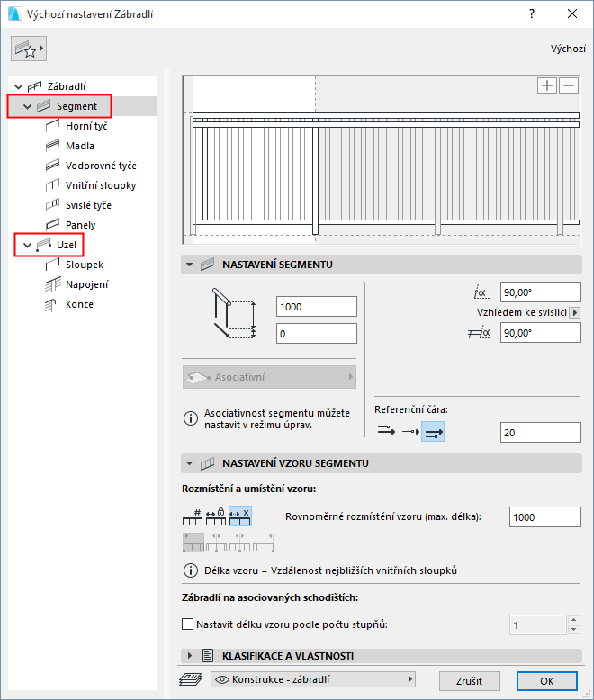This screenshot has height=700, width=594.
Task: Select the Segment tree item
Action: coord(76,106)
